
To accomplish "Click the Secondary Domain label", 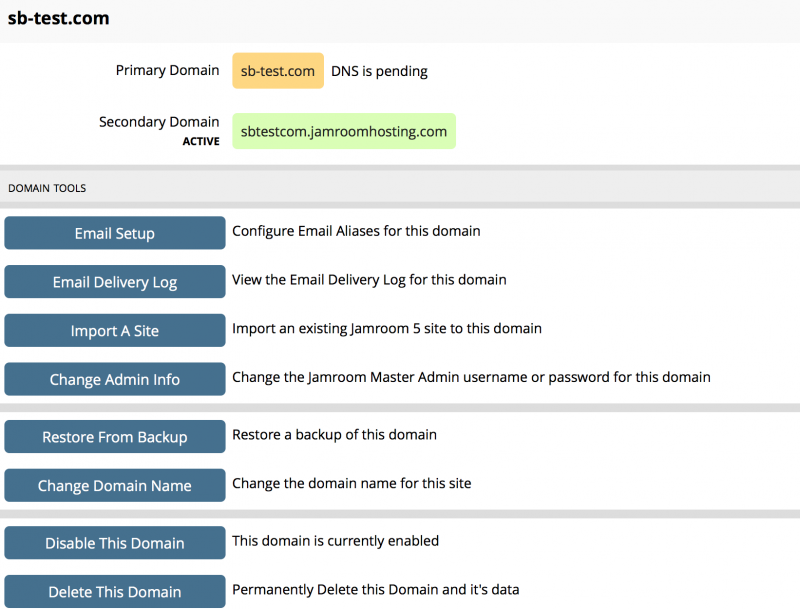I will pyautogui.click(x=159, y=122).
